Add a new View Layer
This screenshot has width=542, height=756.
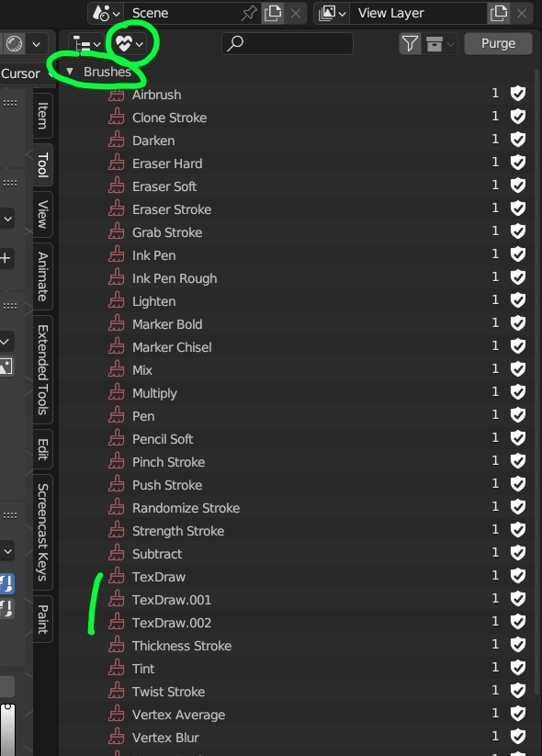tap(499, 13)
